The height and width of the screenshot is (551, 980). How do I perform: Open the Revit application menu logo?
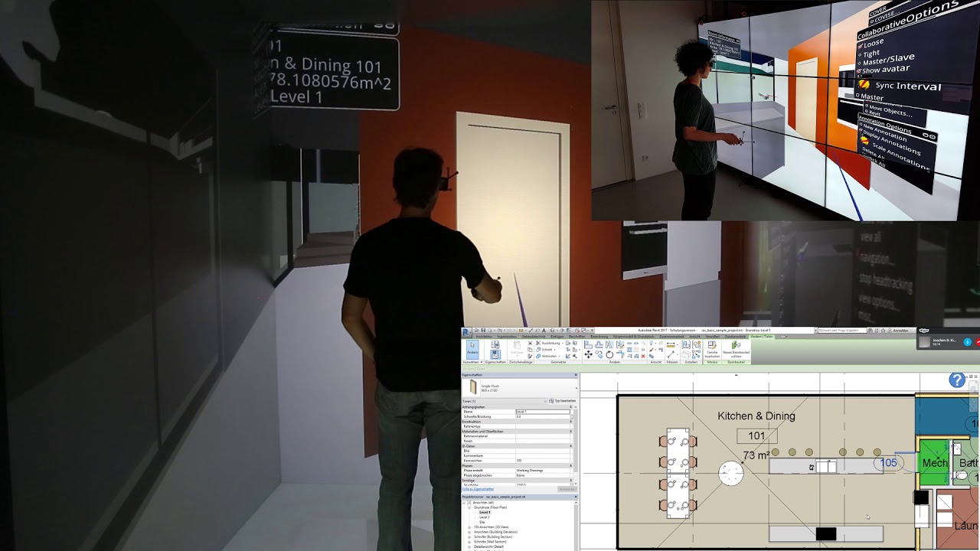(466, 331)
